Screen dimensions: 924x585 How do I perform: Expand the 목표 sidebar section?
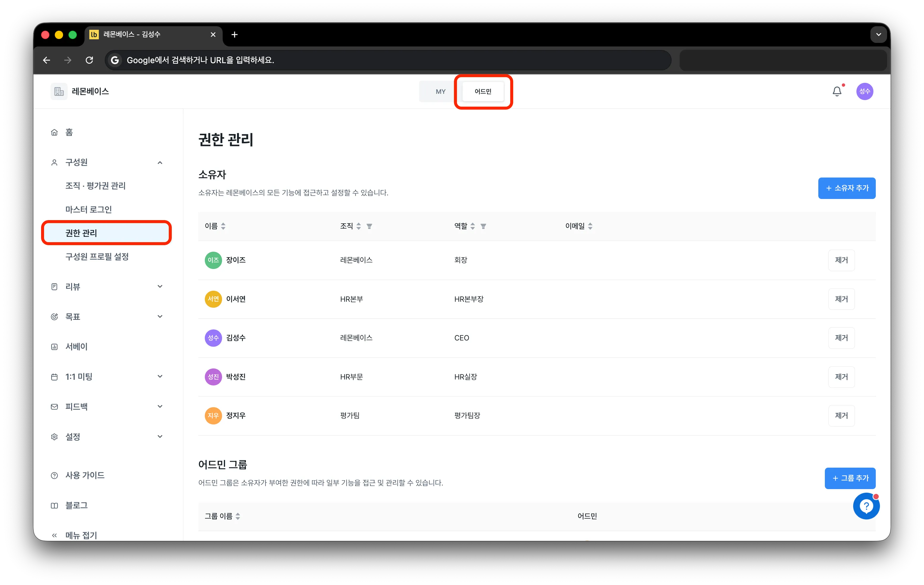[160, 317]
